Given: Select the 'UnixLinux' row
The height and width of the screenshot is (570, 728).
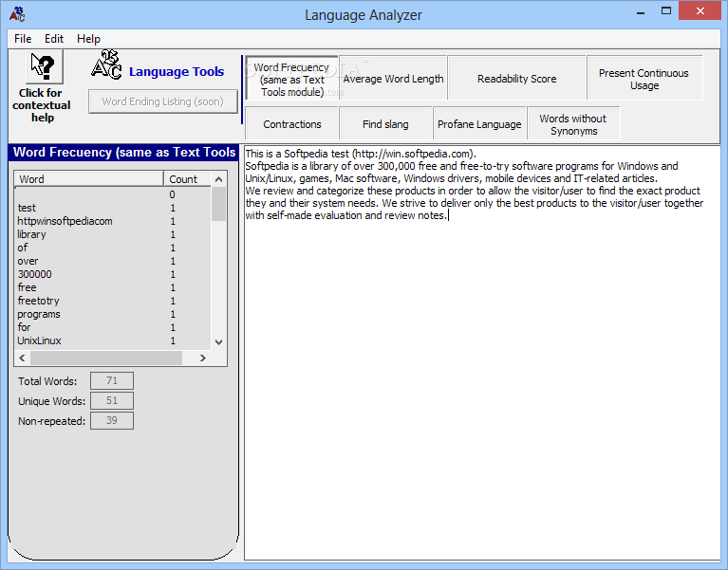Looking at the screenshot, I should (x=113, y=340).
